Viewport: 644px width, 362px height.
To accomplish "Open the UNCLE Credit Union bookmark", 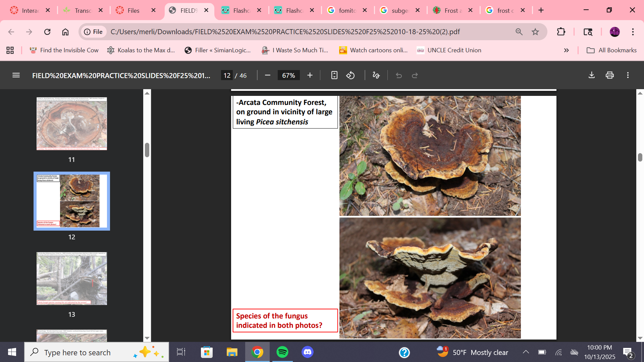I will 449,50.
